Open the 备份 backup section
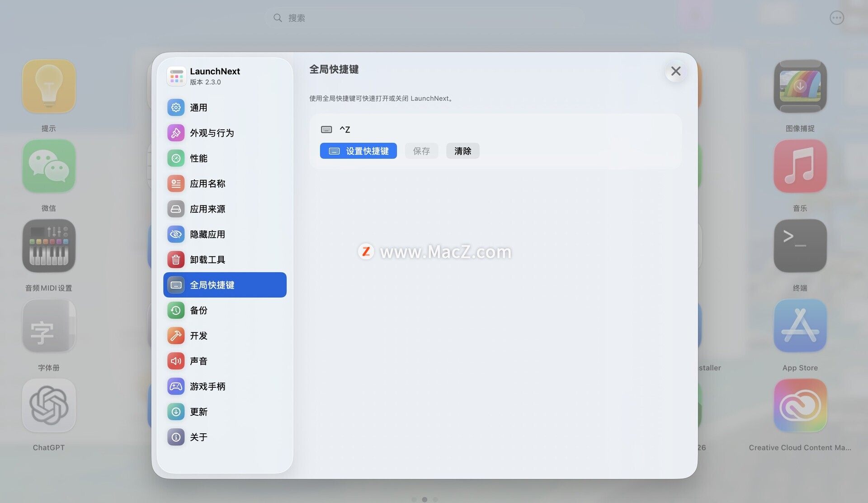Image resolution: width=868 pixels, height=503 pixels. click(x=198, y=310)
